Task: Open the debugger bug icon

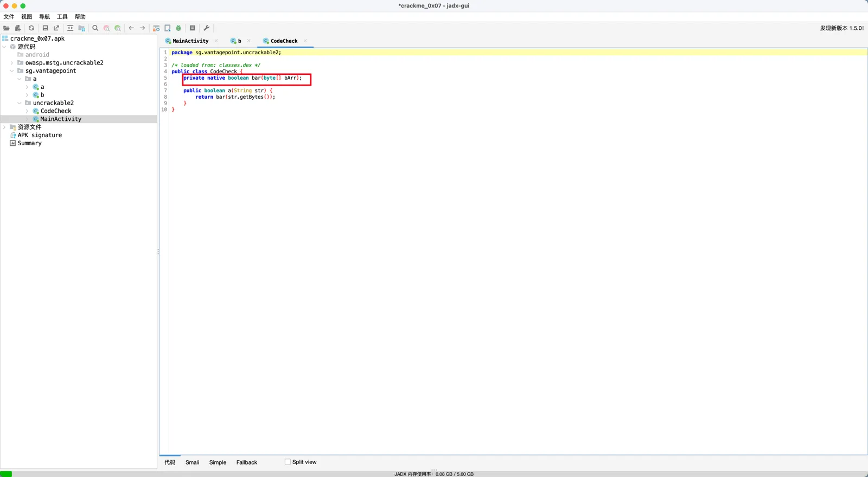Action: coord(178,28)
